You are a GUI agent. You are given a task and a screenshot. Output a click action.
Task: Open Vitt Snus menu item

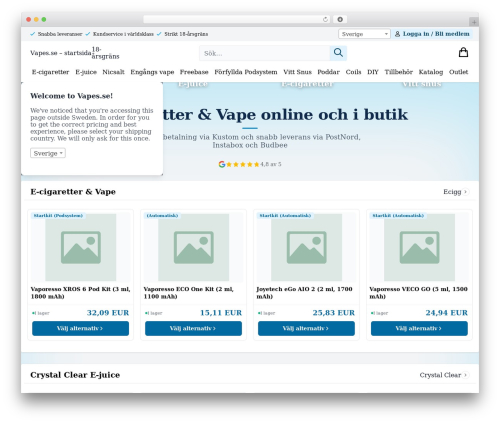[x=297, y=72]
